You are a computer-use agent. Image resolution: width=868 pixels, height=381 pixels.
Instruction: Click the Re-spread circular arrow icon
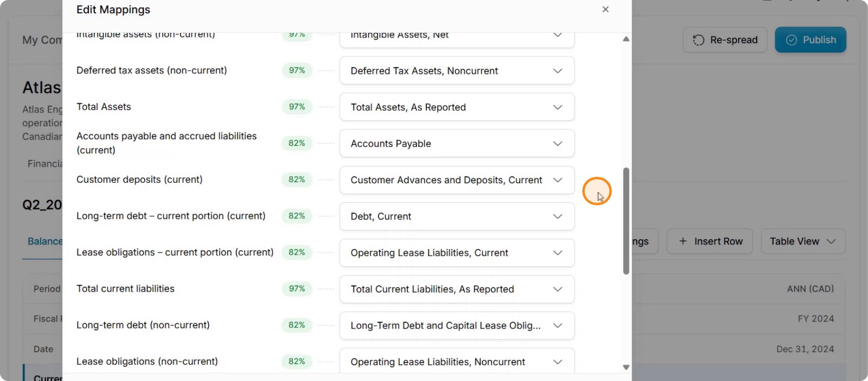point(698,40)
